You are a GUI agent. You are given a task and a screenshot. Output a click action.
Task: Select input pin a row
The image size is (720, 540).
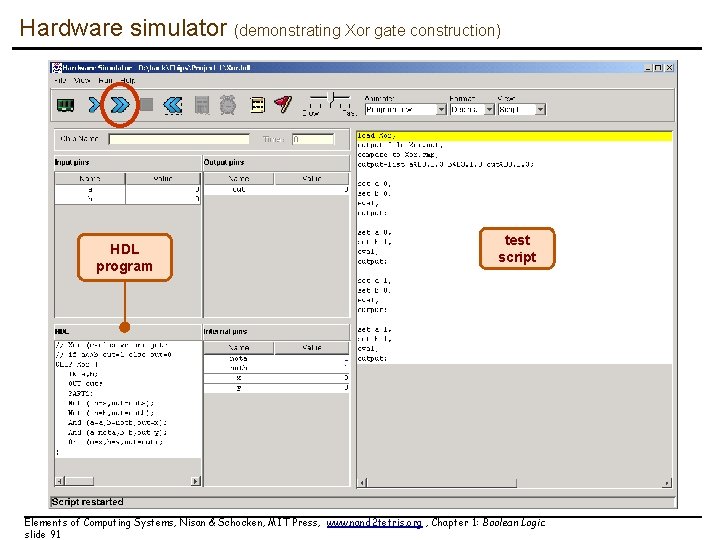(x=127, y=189)
